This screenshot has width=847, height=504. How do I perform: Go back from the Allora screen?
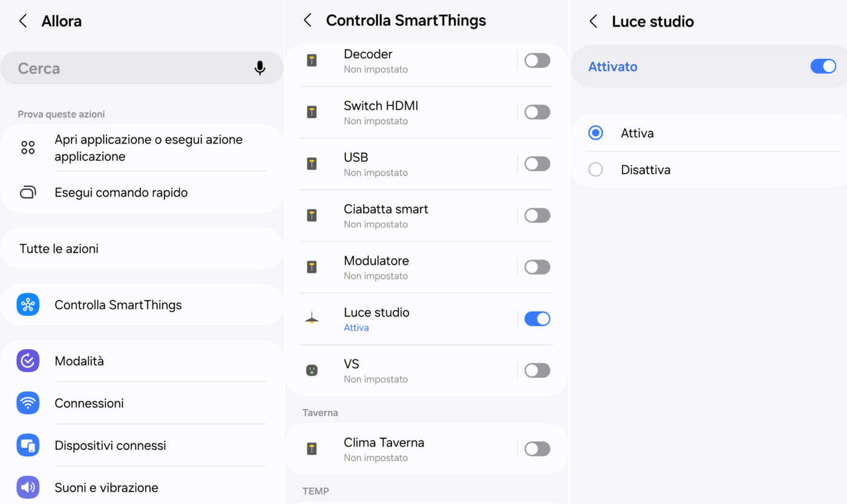pos(23,21)
